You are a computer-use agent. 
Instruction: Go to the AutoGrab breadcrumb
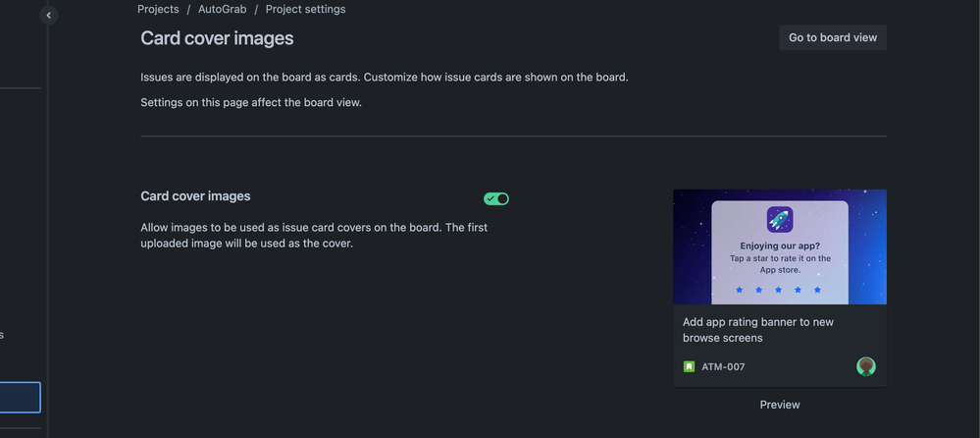tap(222, 10)
